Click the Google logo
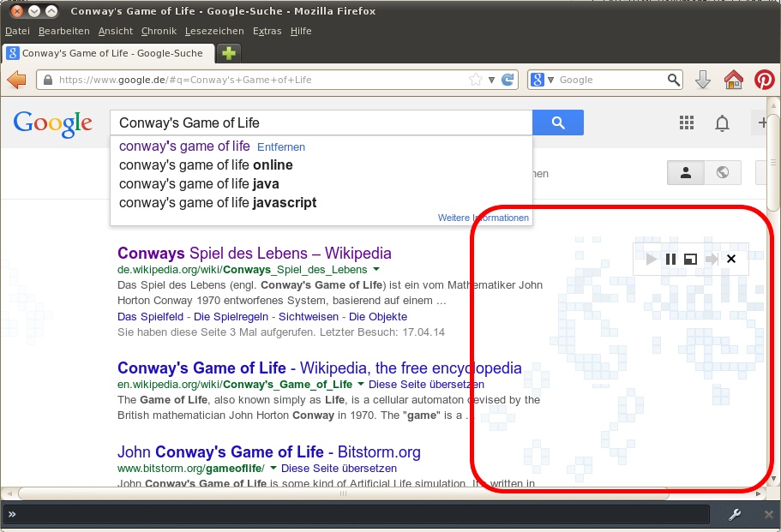Screen dimensions: 781x532 point(53,124)
